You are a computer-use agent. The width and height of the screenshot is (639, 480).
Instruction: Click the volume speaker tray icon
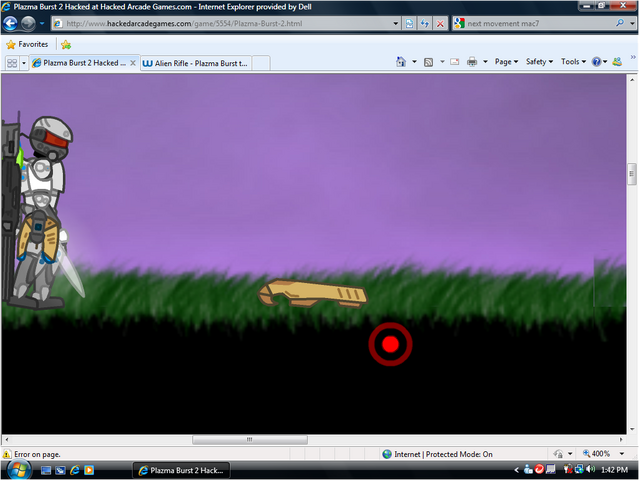tap(591, 469)
